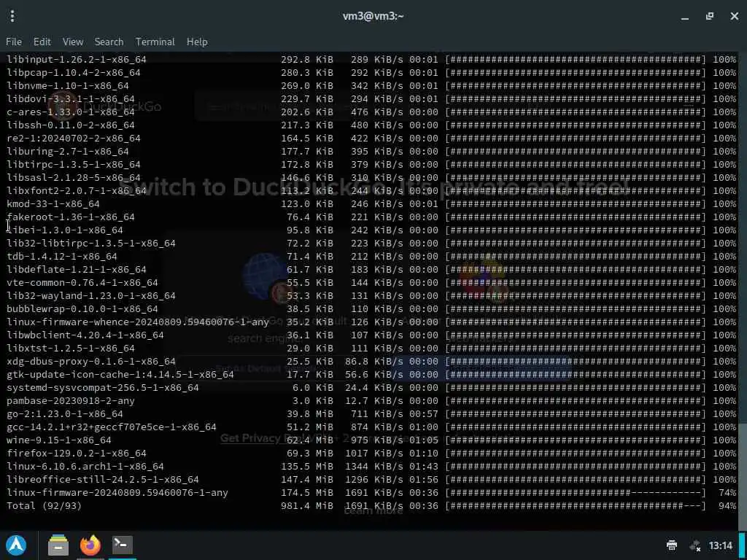Close the vm3@vm3 terminal window
The height and width of the screenshot is (560, 747).
(735, 16)
